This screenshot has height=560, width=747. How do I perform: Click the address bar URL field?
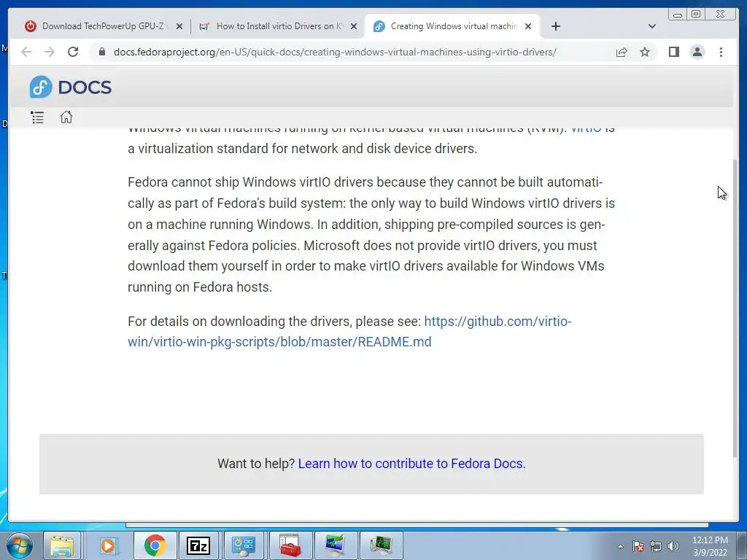(x=335, y=52)
